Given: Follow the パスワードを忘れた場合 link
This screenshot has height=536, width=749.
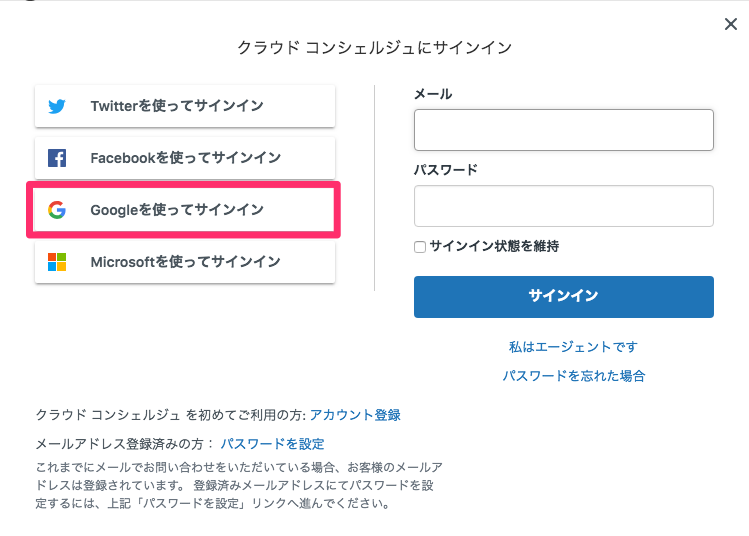Looking at the screenshot, I should 573,376.
